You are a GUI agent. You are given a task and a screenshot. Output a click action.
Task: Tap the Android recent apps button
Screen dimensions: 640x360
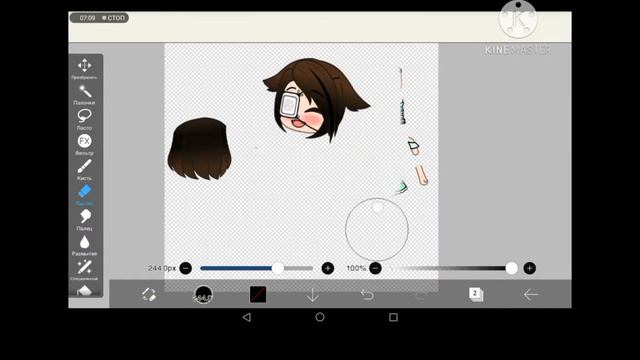tap(393, 317)
